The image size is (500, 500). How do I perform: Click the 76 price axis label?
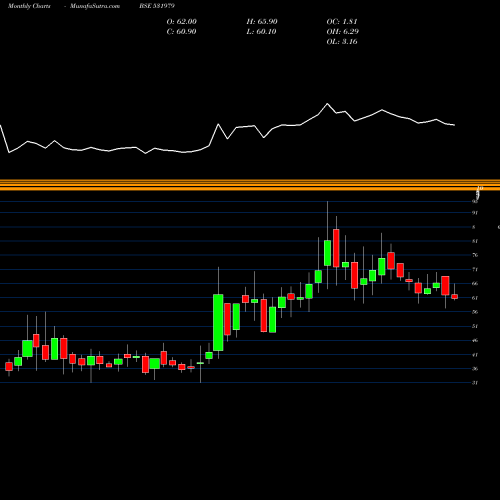(x=475, y=255)
